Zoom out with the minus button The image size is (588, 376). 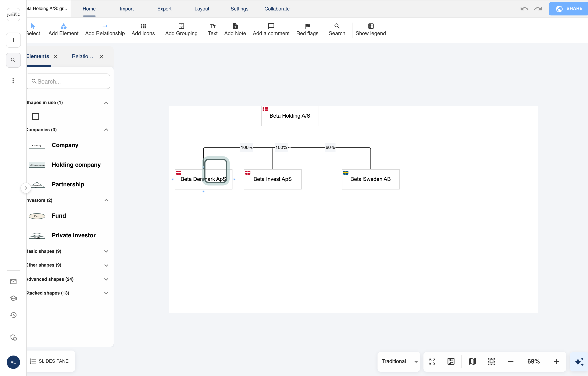pos(511,361)
